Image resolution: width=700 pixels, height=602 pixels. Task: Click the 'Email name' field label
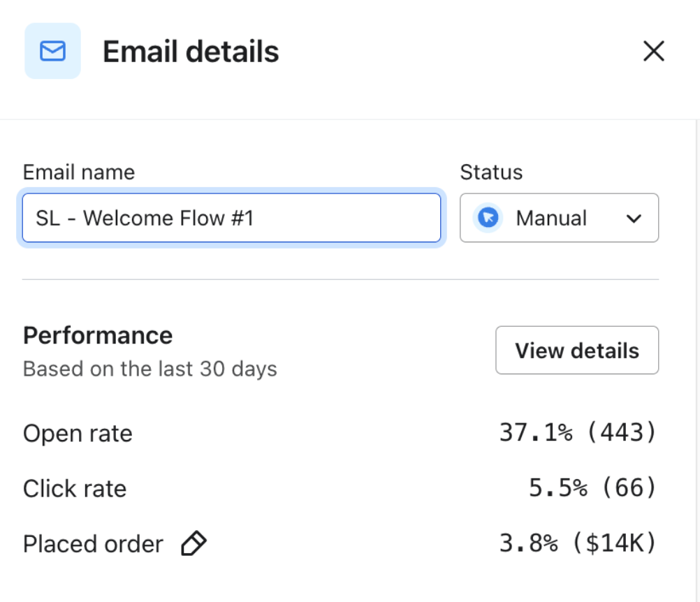click(x=79, y=172)
